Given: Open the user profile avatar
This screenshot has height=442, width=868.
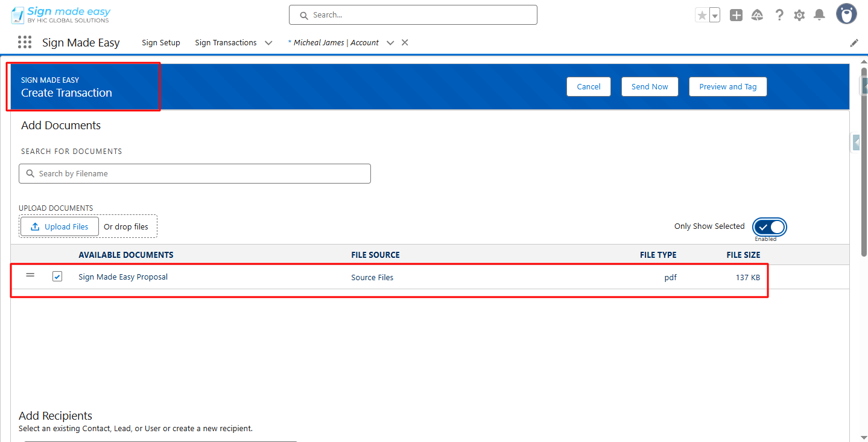Looking at the screenshot, I should tap(846, 14).
